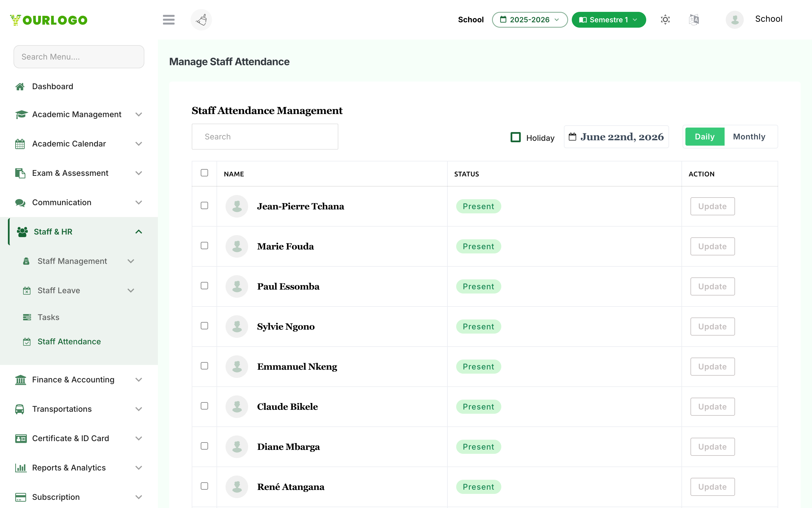This screenshot has height=508, width=812.
Task: Open the Semestre 1 dropdown
Action: [608, 19]
